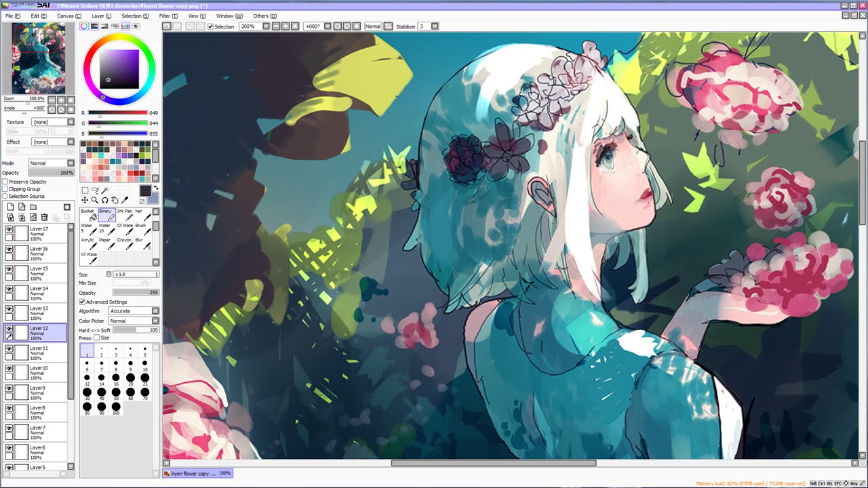Adjust the layer Opacity slider

coord(52,173)
